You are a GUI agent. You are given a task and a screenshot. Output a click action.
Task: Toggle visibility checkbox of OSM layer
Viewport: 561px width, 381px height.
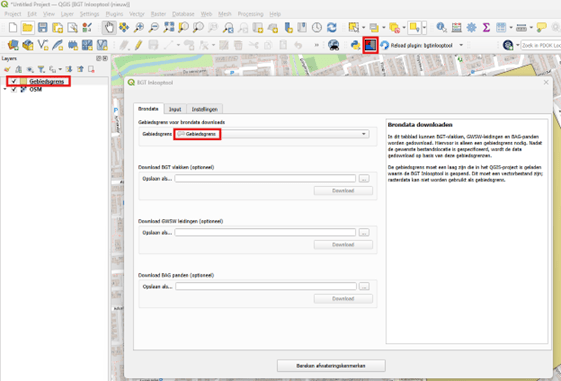coord(14,89)
